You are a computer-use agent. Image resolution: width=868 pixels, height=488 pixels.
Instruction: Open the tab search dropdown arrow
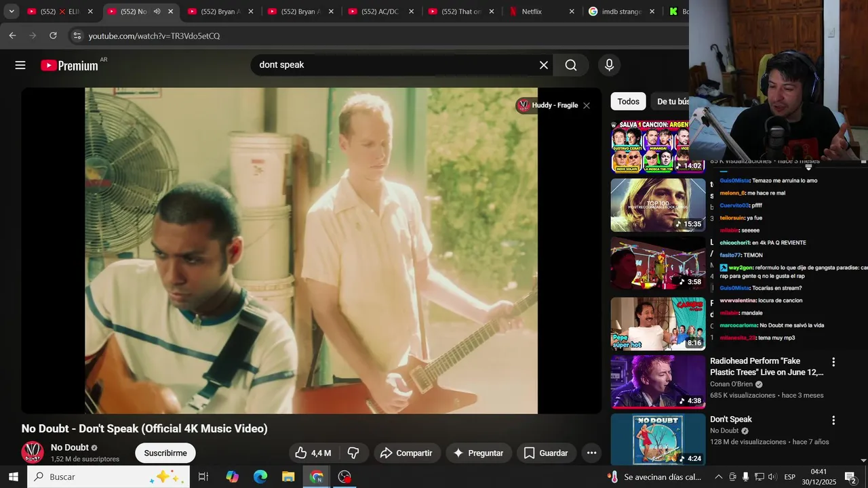point(11,12)
